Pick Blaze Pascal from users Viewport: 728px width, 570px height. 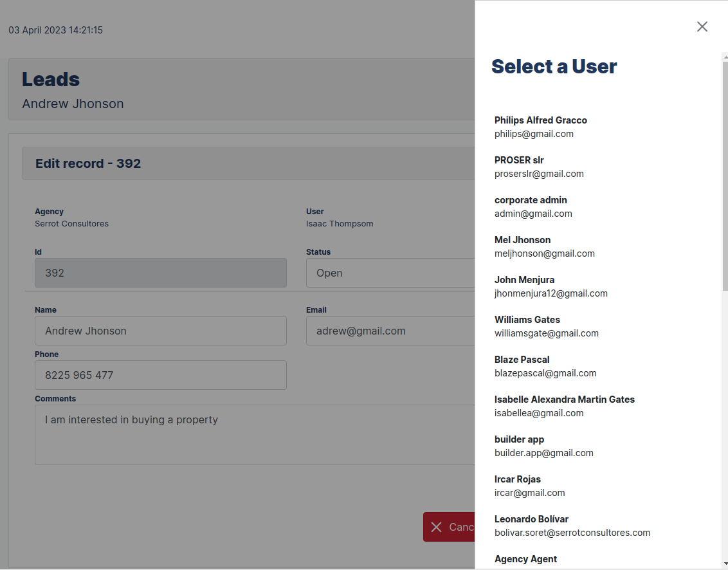[x=545, y=366]
